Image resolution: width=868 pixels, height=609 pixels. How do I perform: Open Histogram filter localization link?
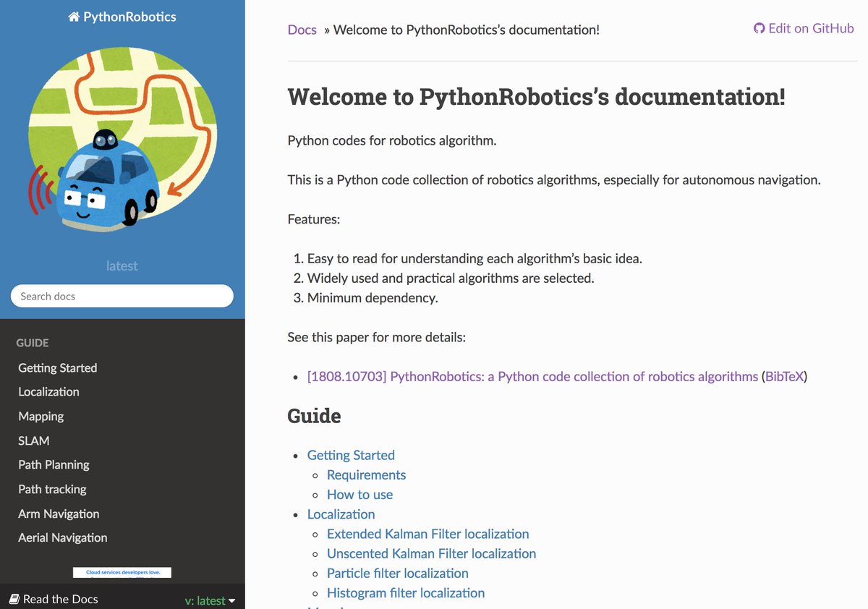pyautogui.click(x=406, y=592)
